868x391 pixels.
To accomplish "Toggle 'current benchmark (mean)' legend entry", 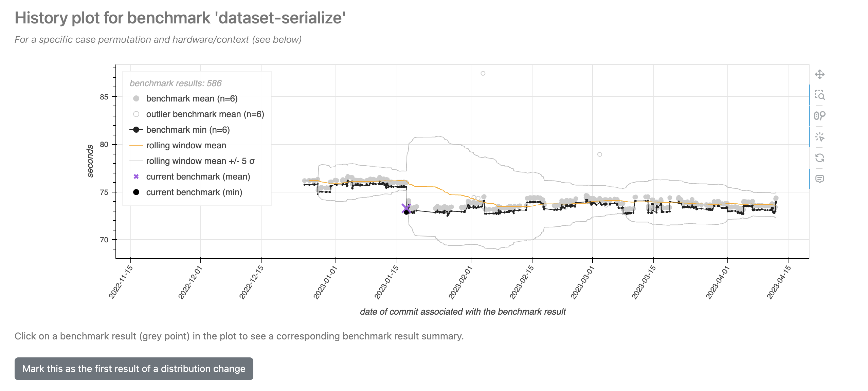I will coord(190,176).
